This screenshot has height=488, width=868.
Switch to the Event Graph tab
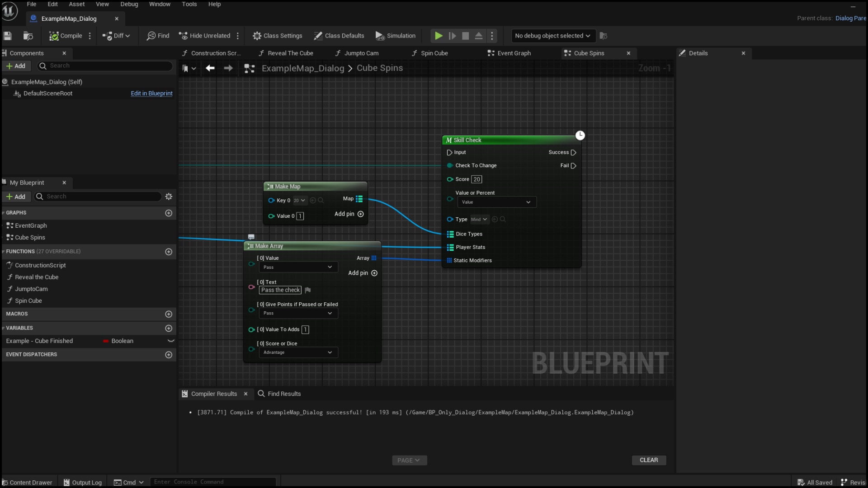[x=513, y=53]
